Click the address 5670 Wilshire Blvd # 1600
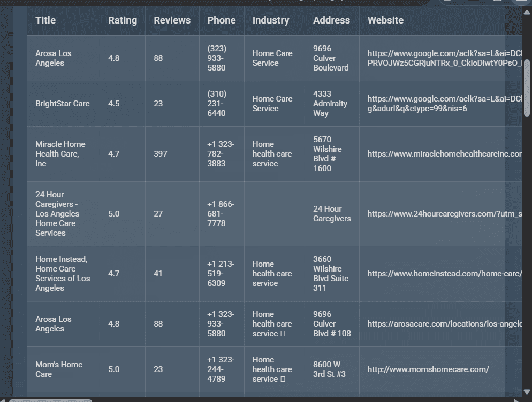Screen dimensions: 532x402 327,154
